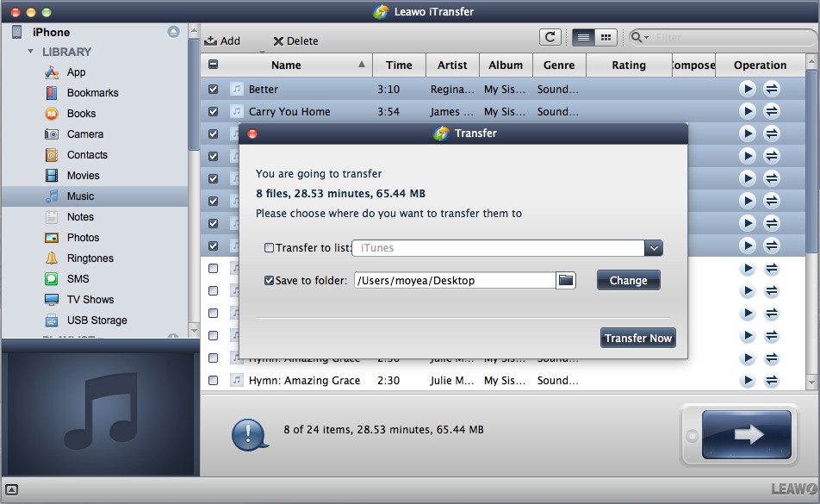Click the eject icon beside iPhone
This screenshot has width=820, height=504.
(x=173, y=32)
